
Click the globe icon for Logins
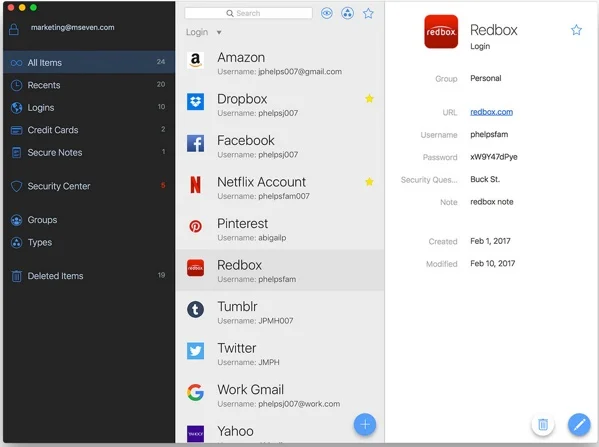pos(16,108)
